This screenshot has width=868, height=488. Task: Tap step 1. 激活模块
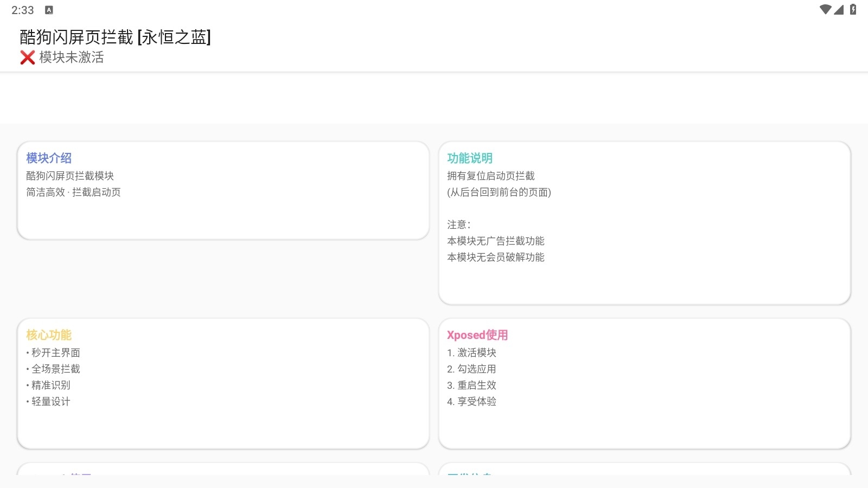click(471, 352)
